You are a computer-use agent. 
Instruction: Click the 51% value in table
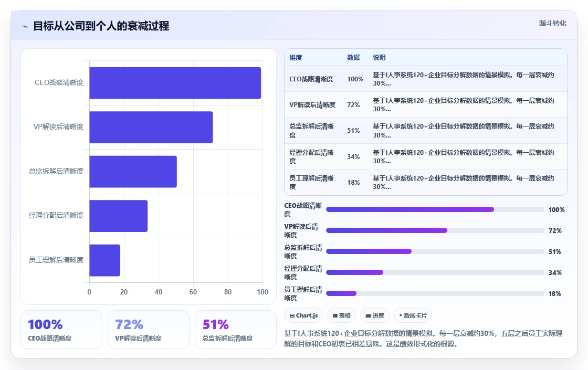[353, 131]
